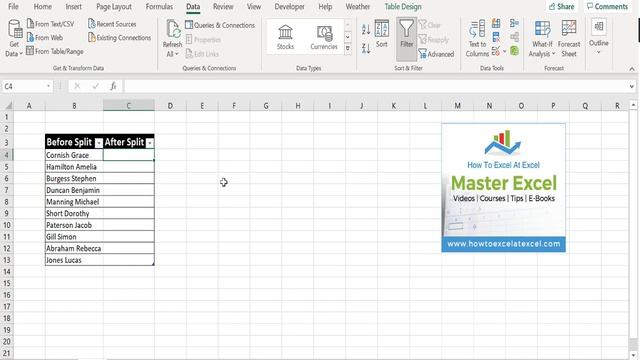The image size is (640, 360).
Task: Select row 9 header
Action: 7,213
